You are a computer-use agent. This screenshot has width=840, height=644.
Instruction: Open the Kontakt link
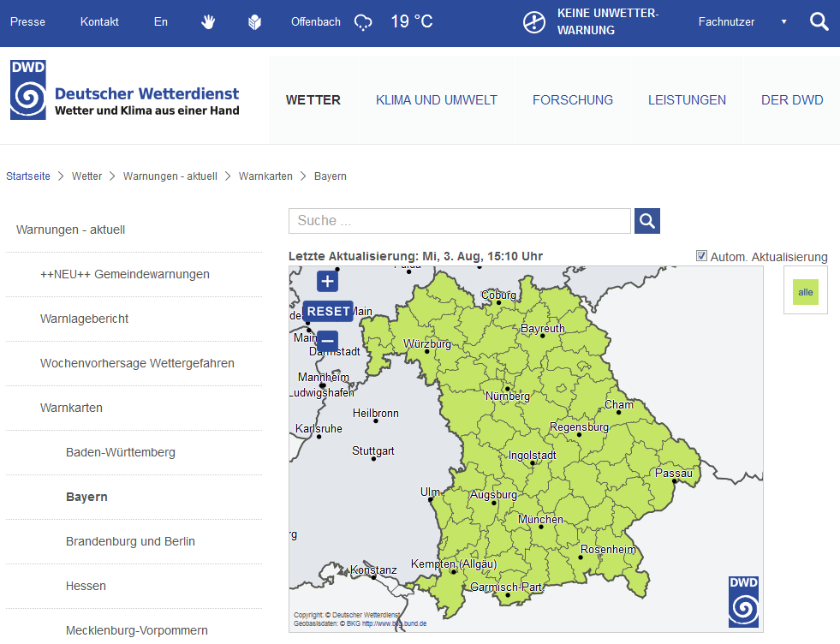point(99,22)
